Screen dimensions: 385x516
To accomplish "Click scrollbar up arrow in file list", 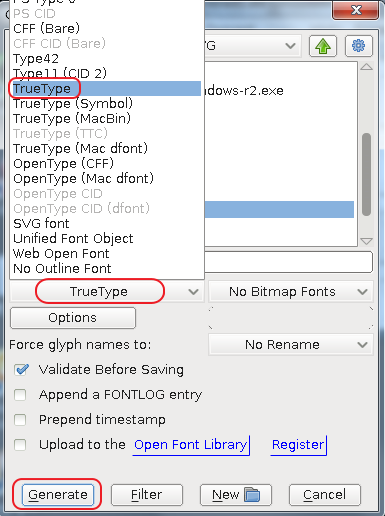I will click(x=366, y=67).
